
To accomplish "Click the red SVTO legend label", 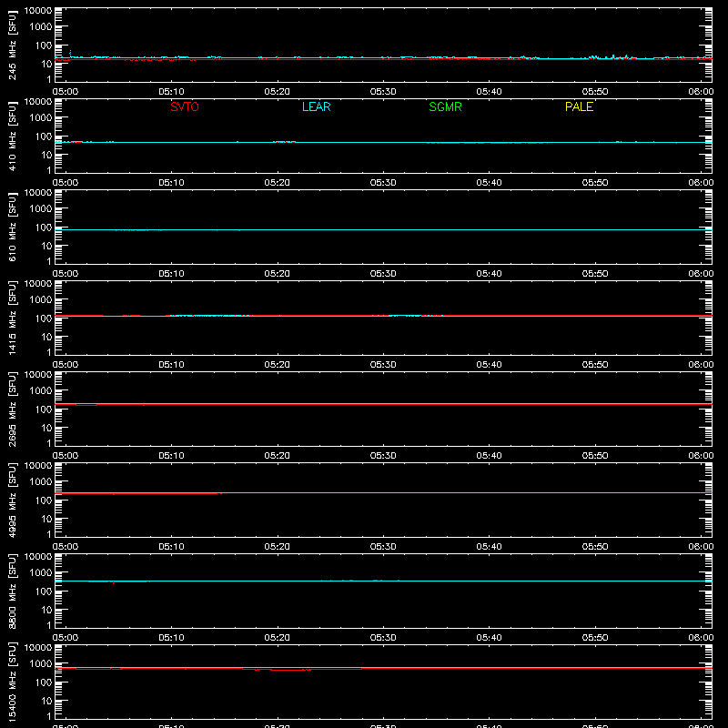I will 185,106.
